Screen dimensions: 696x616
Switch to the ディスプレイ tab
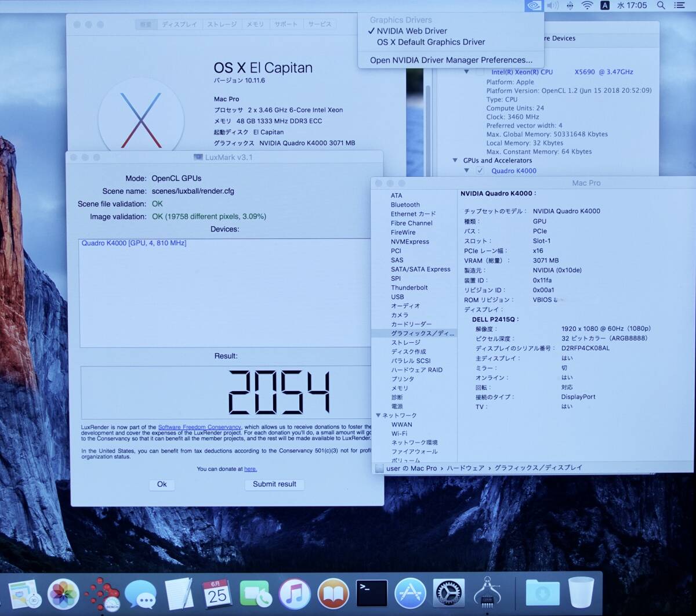tap(179, 24)
